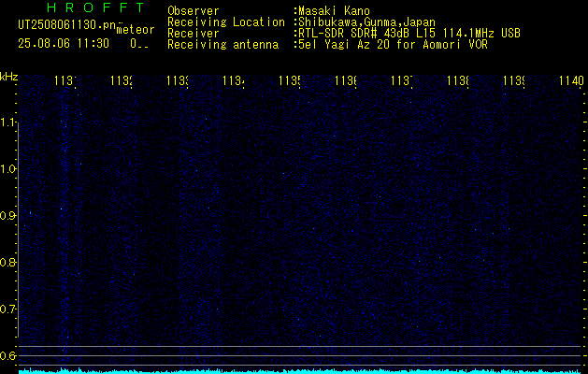Click the 1137 time marker
The width and height of the screenshot is (588, 374).
pyautogui.click(x=402, y=80)
